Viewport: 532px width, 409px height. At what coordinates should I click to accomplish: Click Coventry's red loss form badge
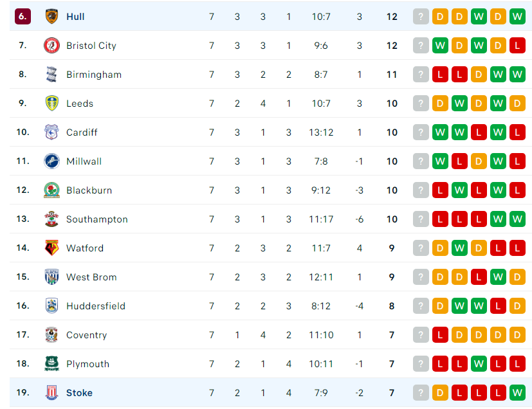click(440, 335)
